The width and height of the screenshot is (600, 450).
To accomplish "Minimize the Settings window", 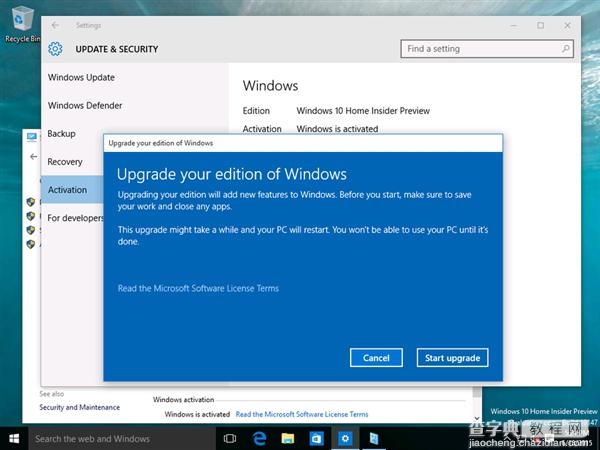I will pos(514,25).
